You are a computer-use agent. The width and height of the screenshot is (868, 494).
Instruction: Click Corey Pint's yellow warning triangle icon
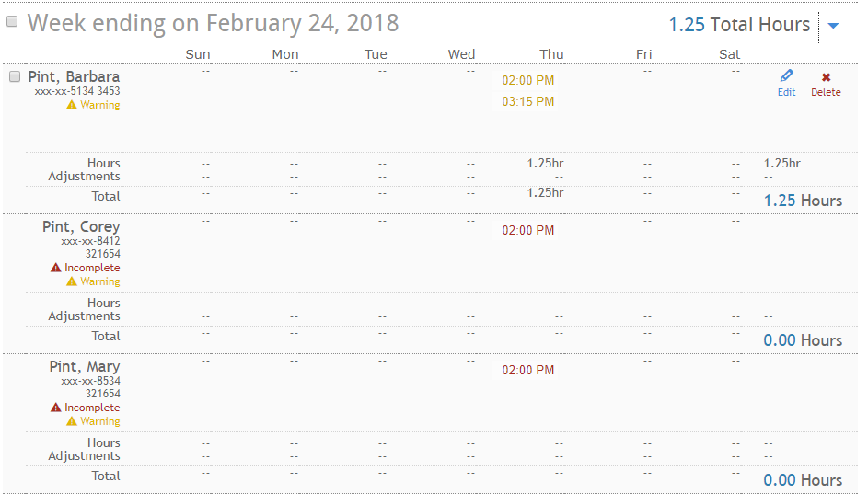[72, 281]
